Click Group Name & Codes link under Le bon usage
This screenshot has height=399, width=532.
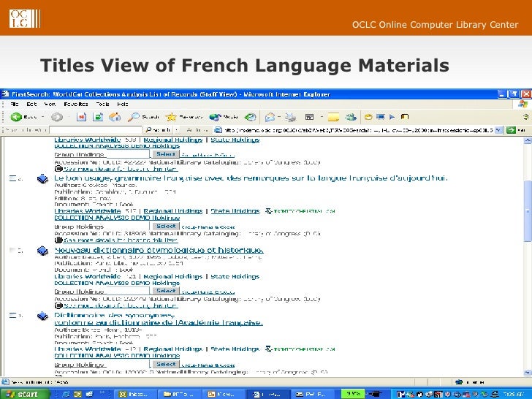208,227
